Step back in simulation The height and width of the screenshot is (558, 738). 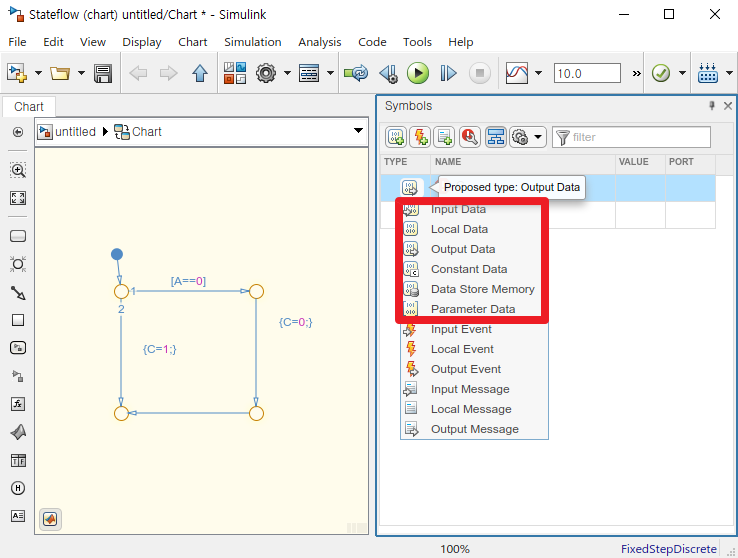click(389, 73)
